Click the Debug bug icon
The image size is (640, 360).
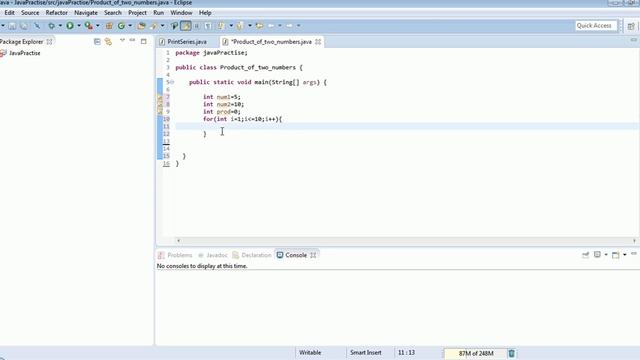pyautogui.click(x=51, y=26)
